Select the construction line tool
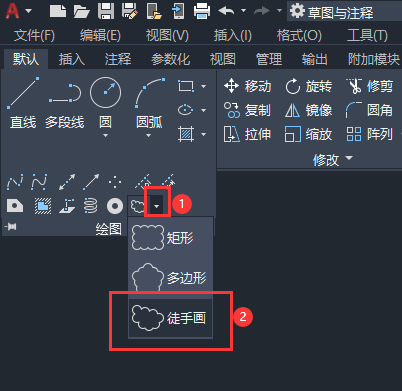Image resolution: width=402 pixels, height=391 pixels. click(x=67, y=182)
